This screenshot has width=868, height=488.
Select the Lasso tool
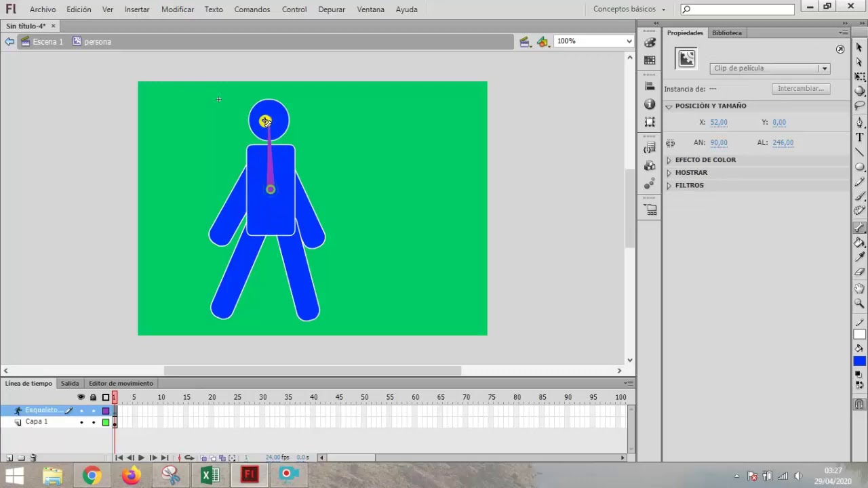pos(859,106)
